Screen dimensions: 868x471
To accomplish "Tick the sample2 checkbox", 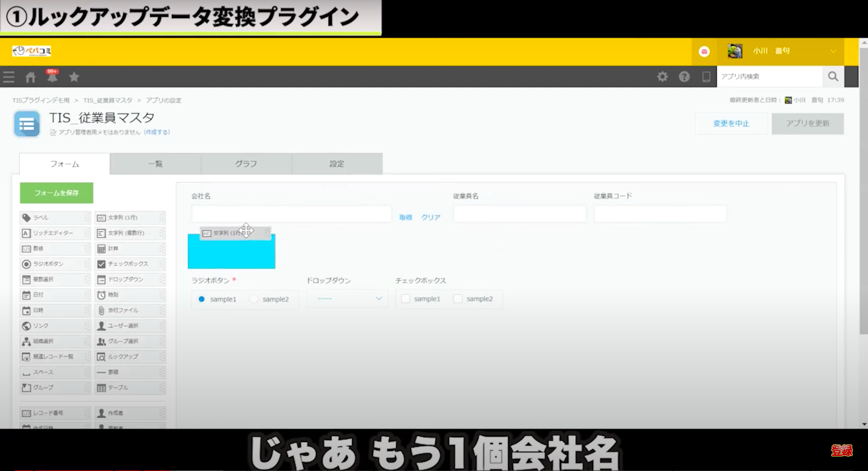I will 458,299.
